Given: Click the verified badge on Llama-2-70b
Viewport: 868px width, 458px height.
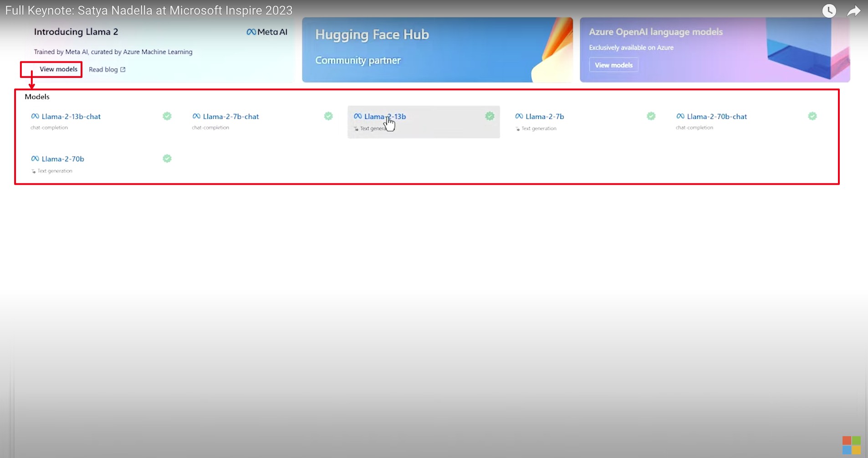Looking at the screenshot, I should pyautogui.click(x=167, y=158).
